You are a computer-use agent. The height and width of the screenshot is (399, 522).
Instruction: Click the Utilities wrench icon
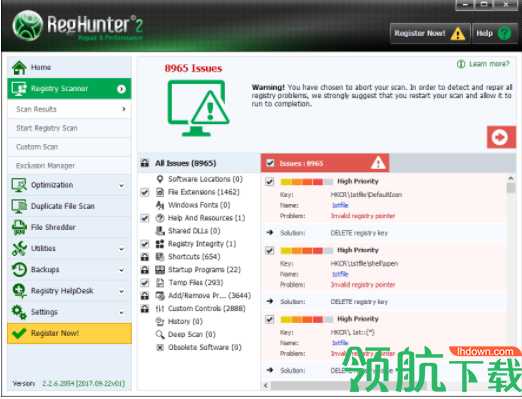click(x=19, y=249)
